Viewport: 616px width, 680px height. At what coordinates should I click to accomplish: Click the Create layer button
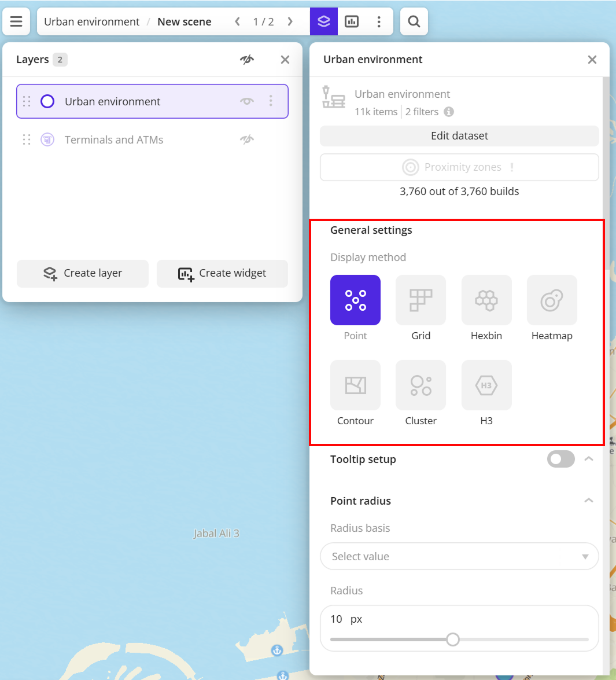(83, 273)
